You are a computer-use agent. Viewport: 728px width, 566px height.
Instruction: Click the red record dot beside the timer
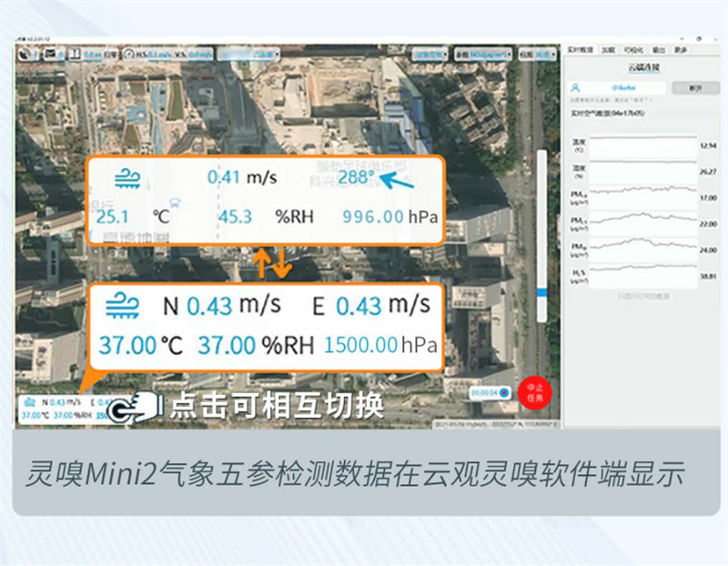[x=504, y=393]
